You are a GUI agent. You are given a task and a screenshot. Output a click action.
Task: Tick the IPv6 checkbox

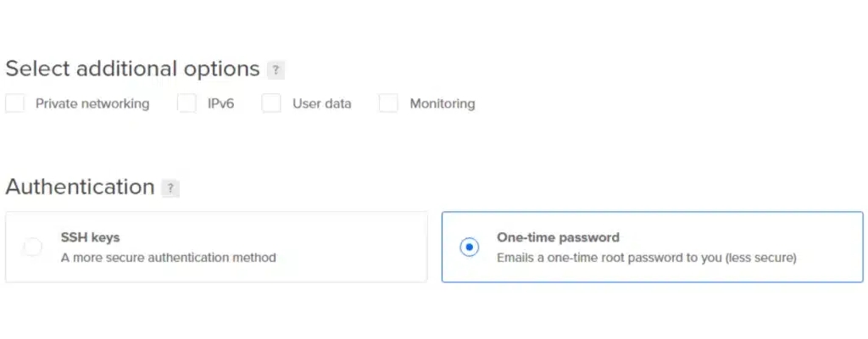[x=186, y=103]
